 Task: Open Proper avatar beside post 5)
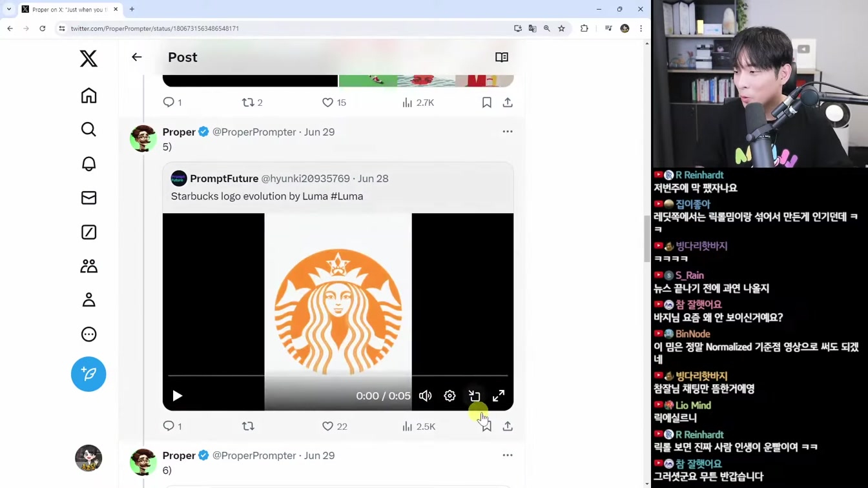143,138
